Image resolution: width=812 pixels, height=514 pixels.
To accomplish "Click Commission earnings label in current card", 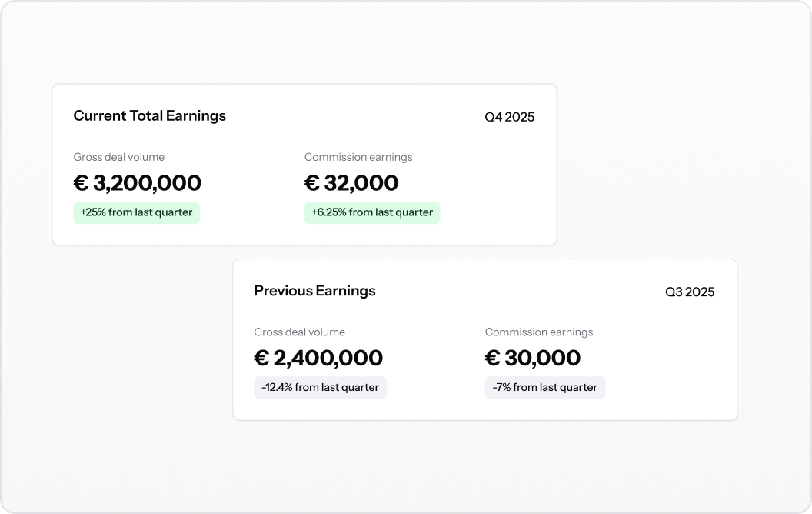I will pos(358,157).
